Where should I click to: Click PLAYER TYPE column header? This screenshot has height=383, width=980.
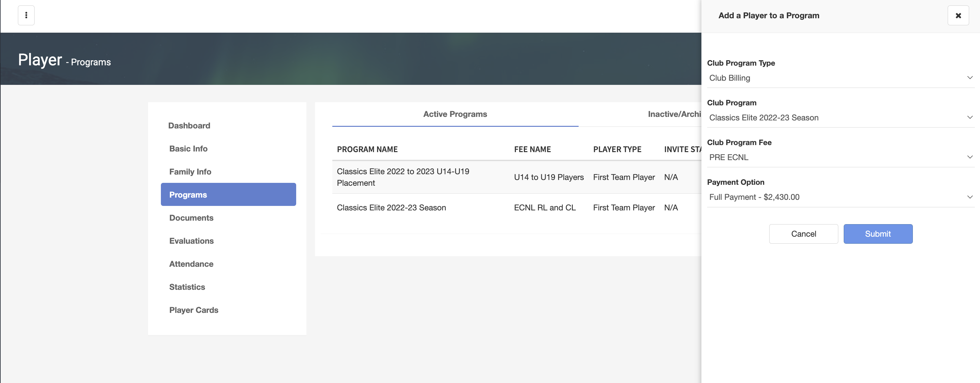point(617,149)
